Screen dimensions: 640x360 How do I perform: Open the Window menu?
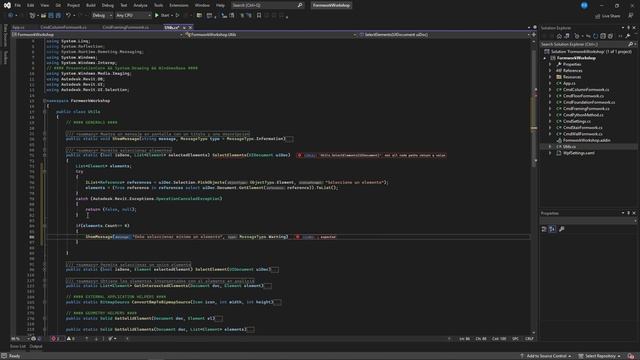point(202,5)
